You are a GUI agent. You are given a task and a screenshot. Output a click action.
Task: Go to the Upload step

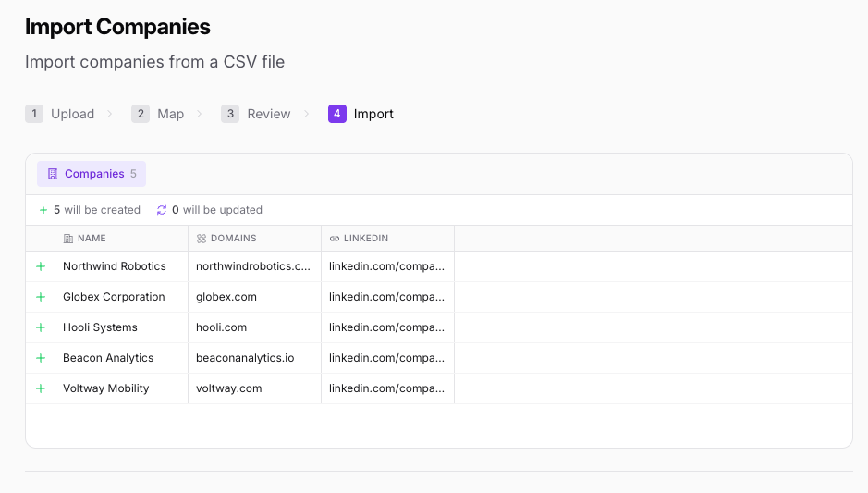click(x=60, y=114)
